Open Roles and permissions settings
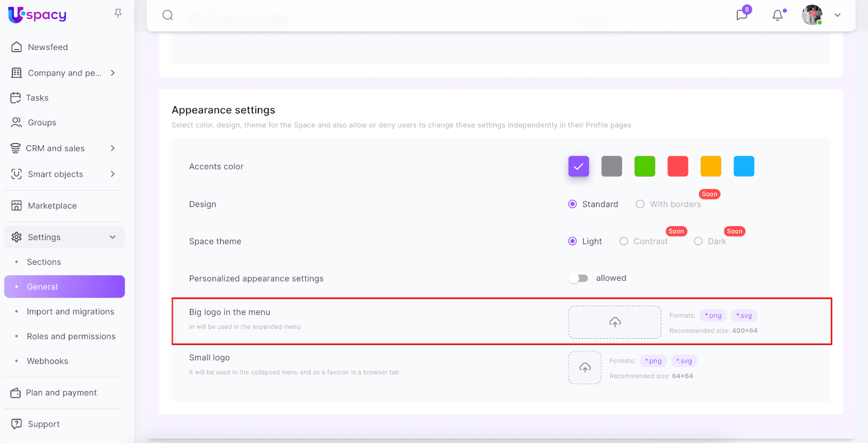This screenshot has height=443, width=868. [71, 336]
